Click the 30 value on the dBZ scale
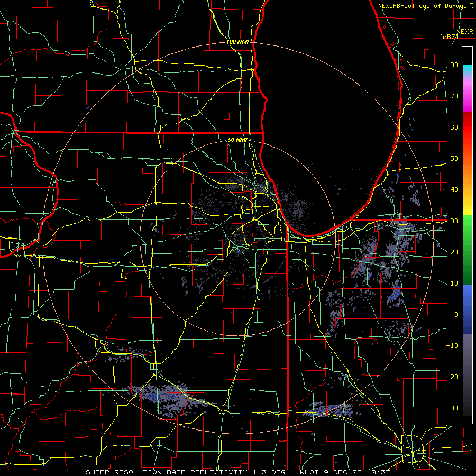 coord(454,221)
